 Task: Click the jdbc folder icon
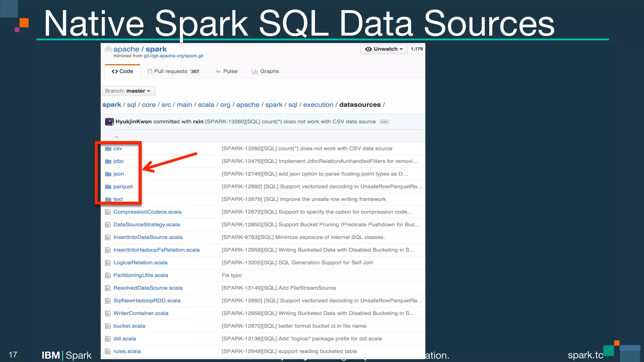pyautogui.click(x=108, y=161)
